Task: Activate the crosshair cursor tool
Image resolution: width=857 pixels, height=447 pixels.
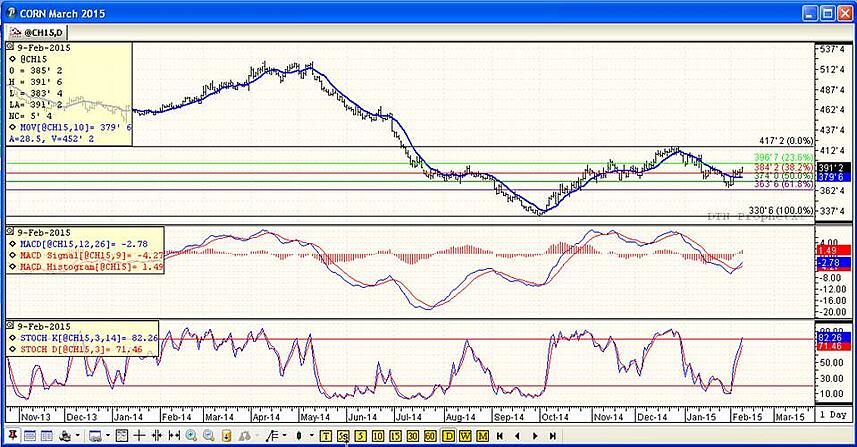Action: tap(139, 436)
